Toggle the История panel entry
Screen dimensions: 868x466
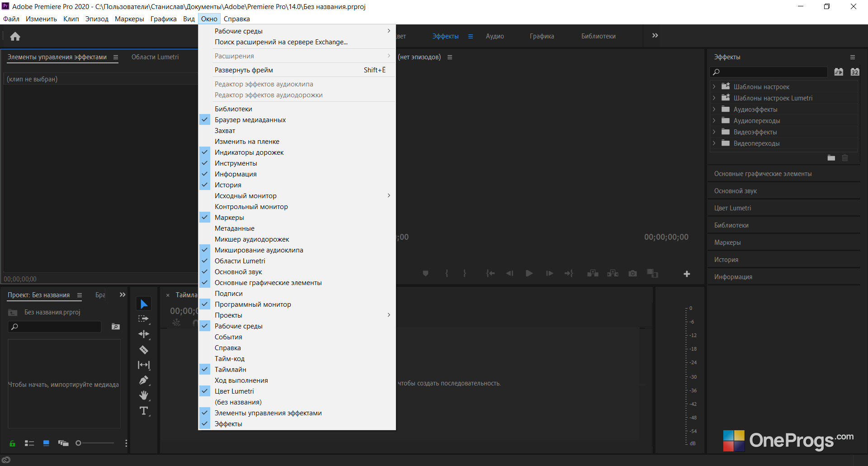tap(297, 185)
